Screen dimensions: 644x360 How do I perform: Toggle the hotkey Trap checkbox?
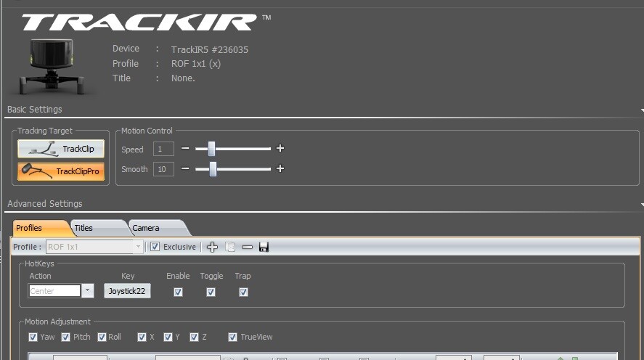pyautogui.click(x=243, y=292)
